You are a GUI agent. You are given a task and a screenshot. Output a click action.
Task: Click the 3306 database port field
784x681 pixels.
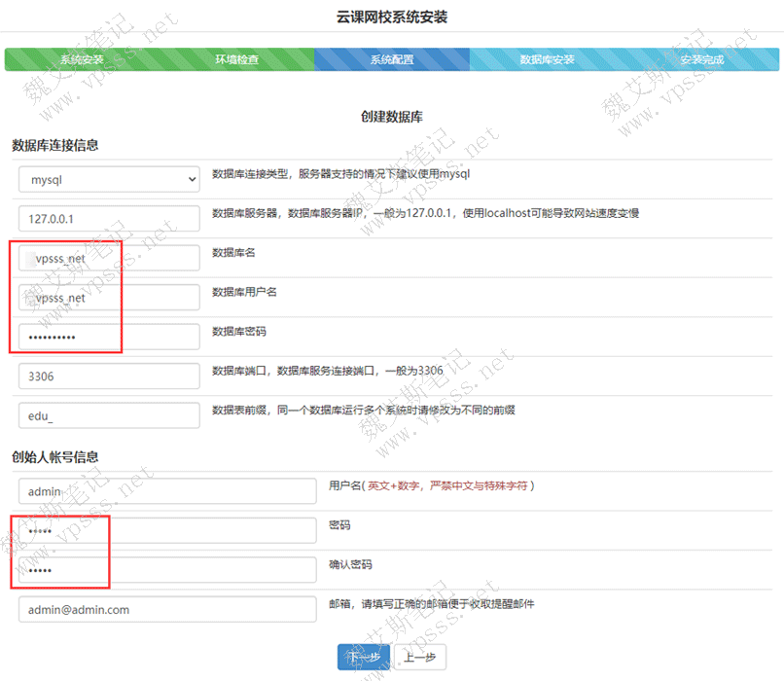pos(109,376)
